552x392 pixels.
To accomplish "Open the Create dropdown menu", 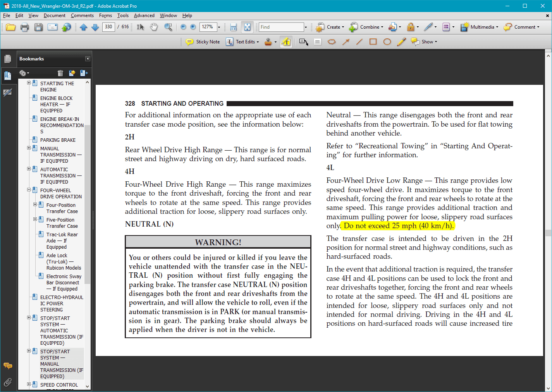I will [330, 27].
